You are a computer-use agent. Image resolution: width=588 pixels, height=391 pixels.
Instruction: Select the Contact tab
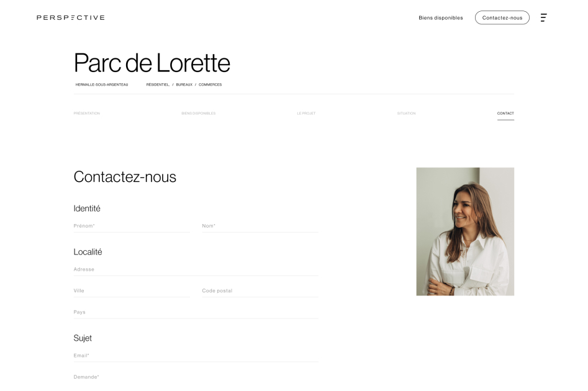pyautogui.click(x=505, y=113)
